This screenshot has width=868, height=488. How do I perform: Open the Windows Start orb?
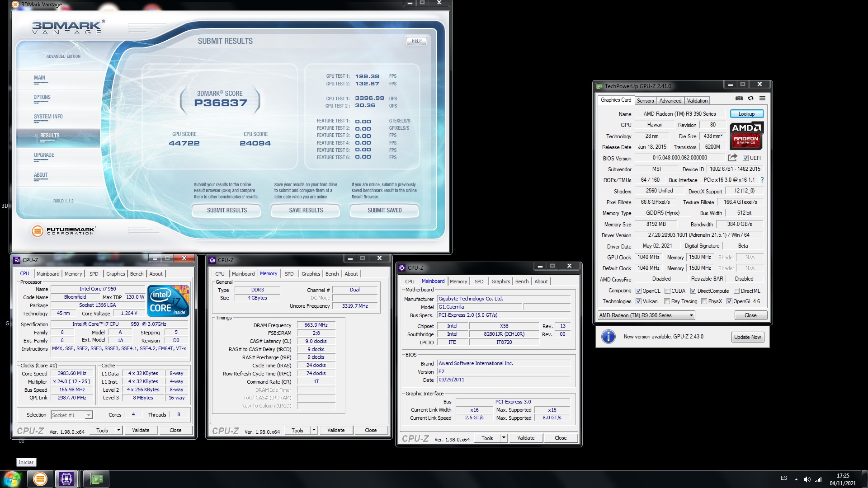pos(12,479)
